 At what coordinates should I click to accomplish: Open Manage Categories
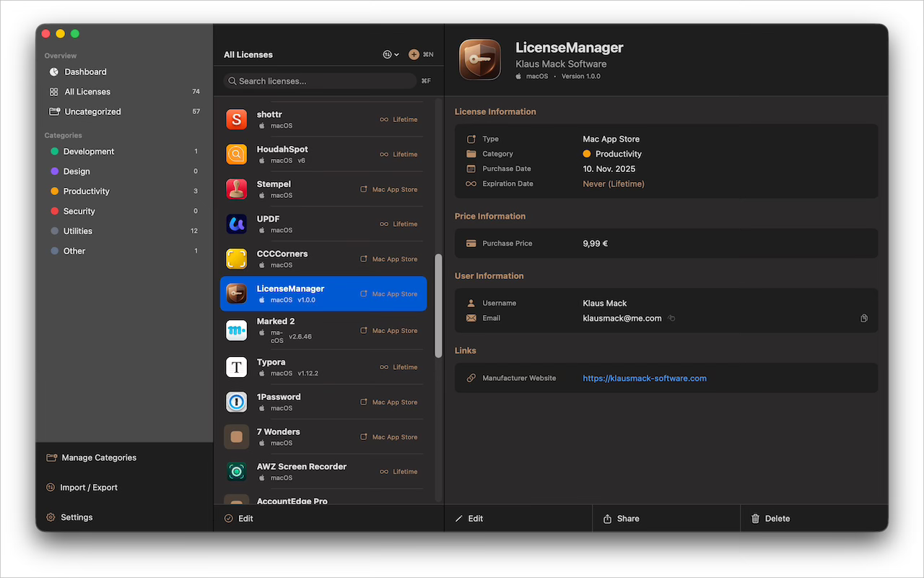(x=92, y=457)
